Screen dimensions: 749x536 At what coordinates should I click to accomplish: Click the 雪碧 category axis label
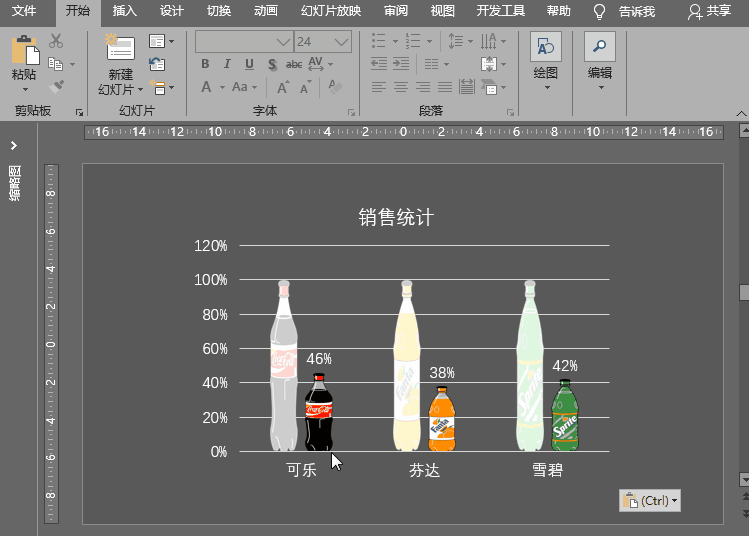coord(547,470)
